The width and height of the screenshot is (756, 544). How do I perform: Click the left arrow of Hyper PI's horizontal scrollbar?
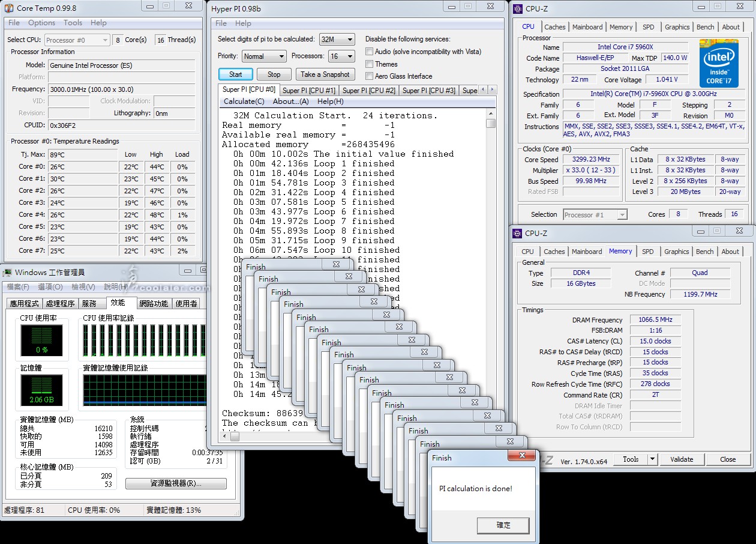(226, 437)
